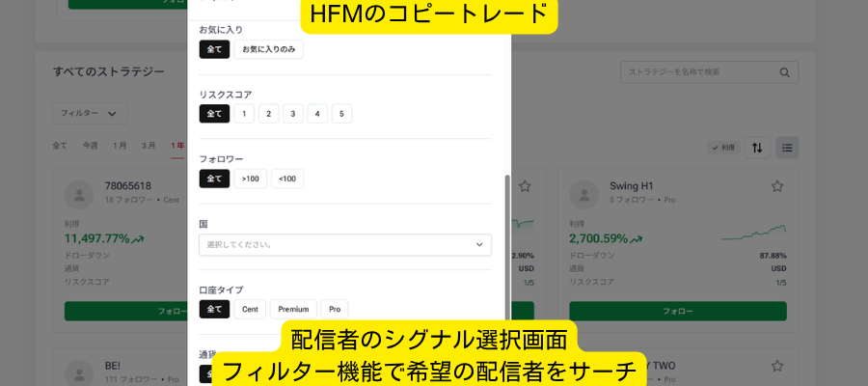The height and width of the screenshot is (386, 868).
Task: Select 全て under 口座タイプ filter
Action: pos(214,309)
